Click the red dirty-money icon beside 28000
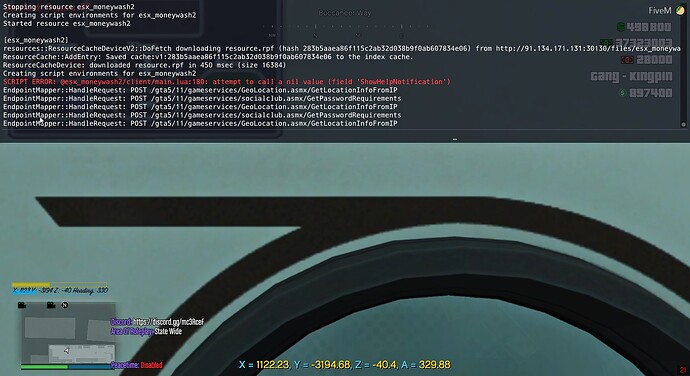Screen dimensions: 690x376 627,60
